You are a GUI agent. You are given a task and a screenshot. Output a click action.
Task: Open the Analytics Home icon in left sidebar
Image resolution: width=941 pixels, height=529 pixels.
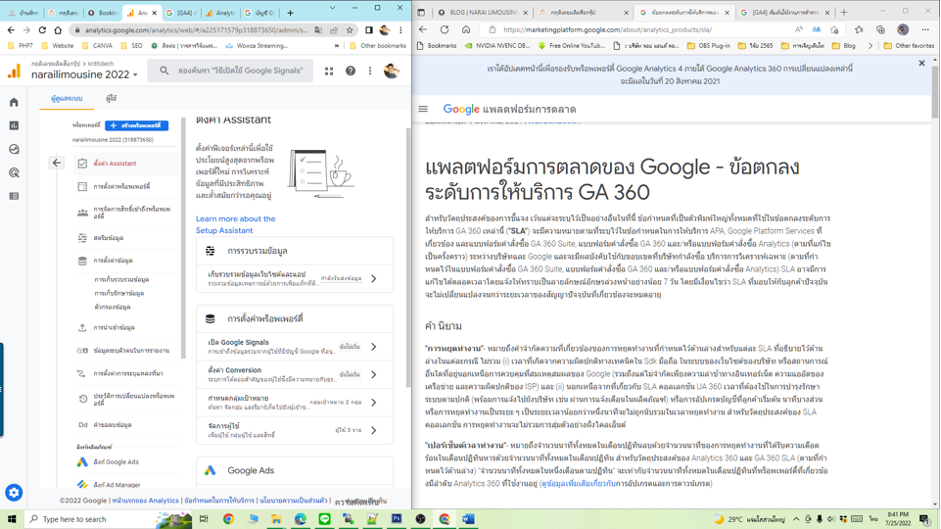(x=14, y=102)
